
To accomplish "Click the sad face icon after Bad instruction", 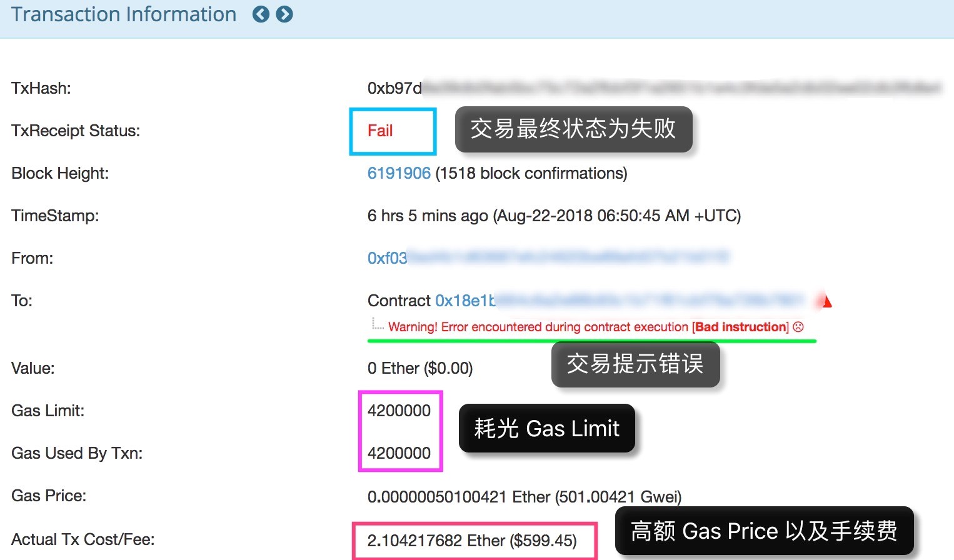I will [x=798, y=327].
